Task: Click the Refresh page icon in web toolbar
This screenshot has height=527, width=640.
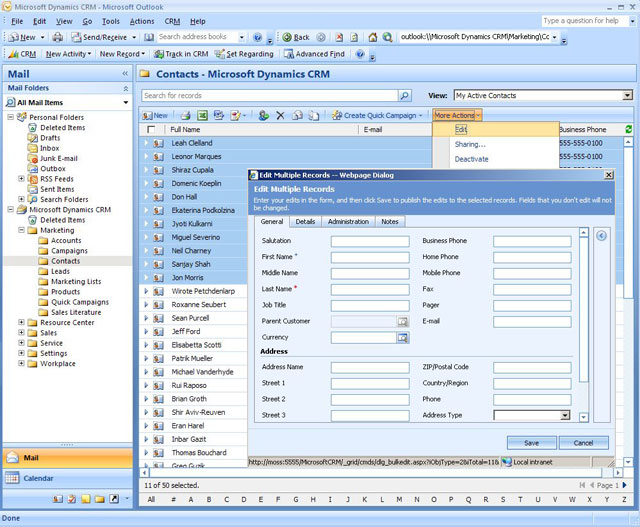Action: 354,37
